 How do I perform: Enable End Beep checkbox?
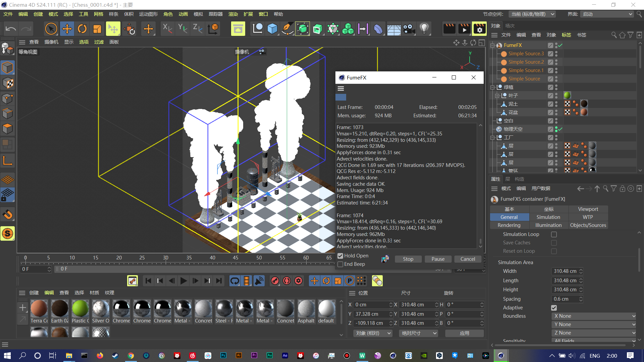click(340, 264)
